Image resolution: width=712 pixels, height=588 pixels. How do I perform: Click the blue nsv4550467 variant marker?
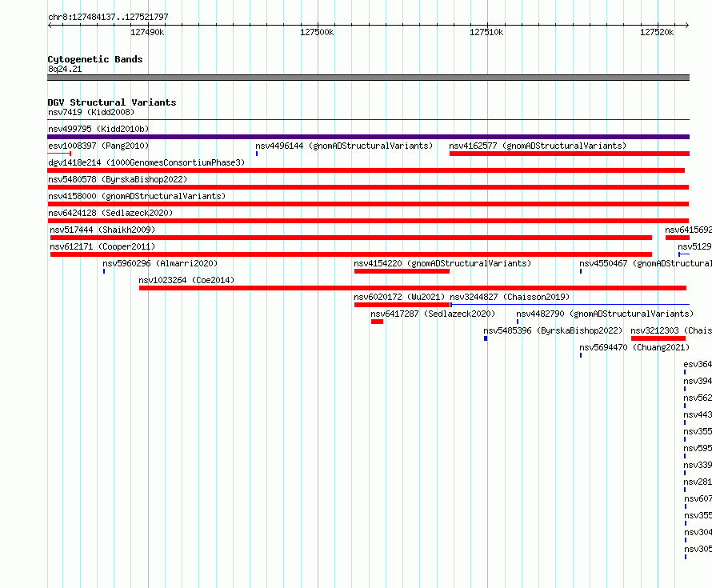click(x=581, y=271)
